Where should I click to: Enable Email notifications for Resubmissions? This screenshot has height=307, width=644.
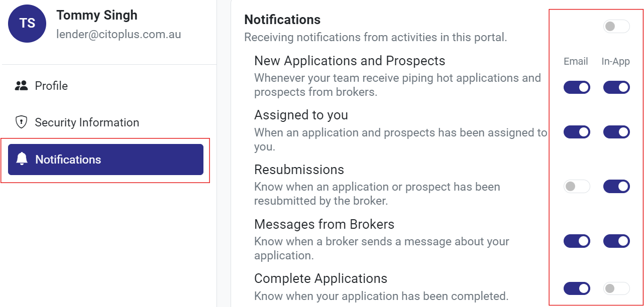577,187
